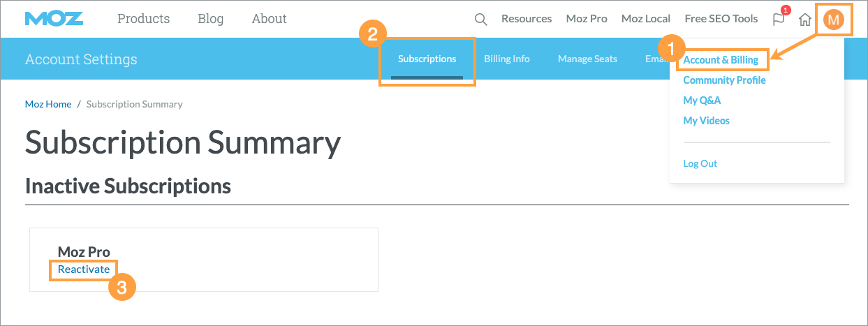868x326 pixels.
Task: Open the search magnifier icon
Action: [x=480, y=19]
